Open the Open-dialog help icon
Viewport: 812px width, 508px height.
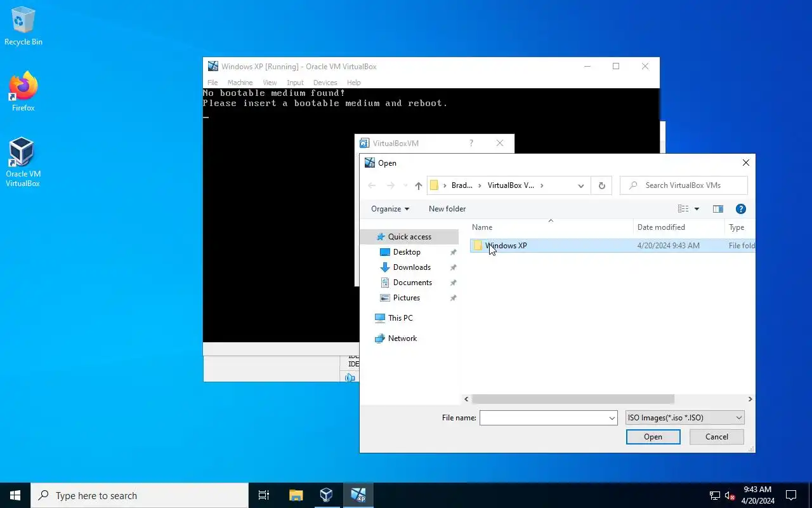coord(740,209)
